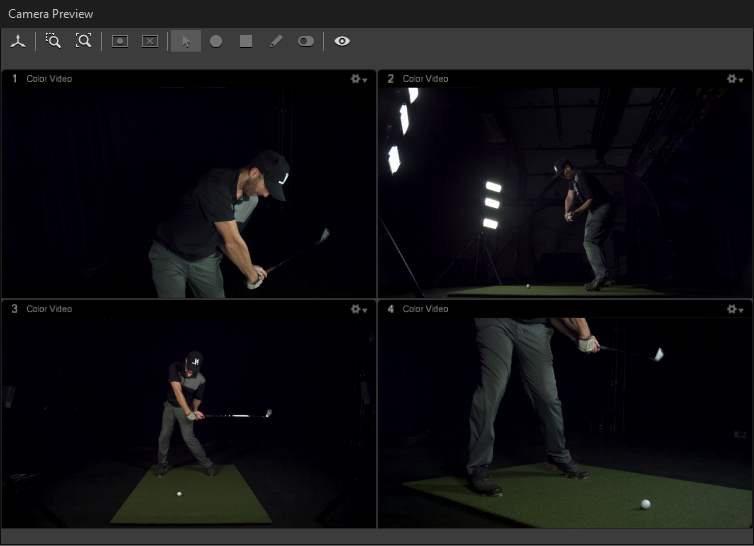Open camera 4 settings gear dropdown
This screenshot has width=754, height=546.
(734, 309)
